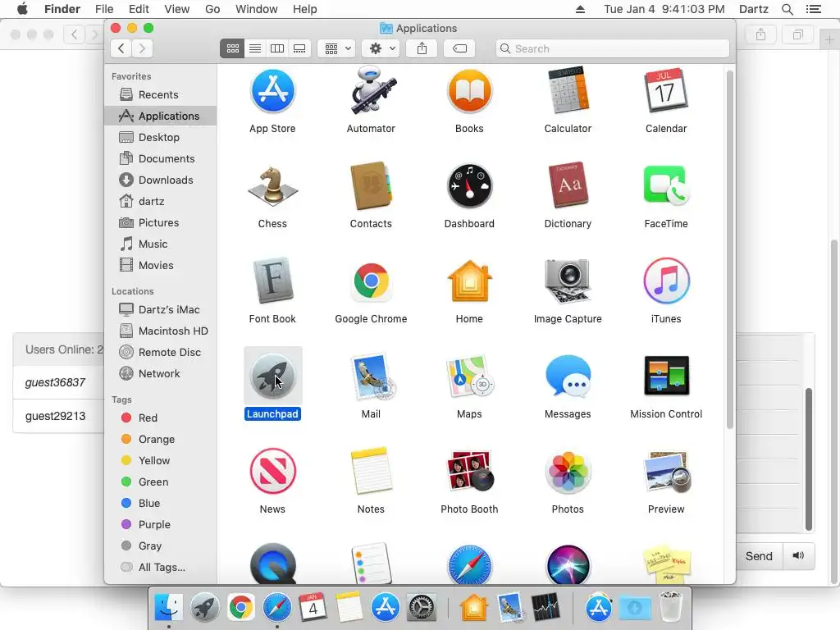Select the News app icon

[x=272, y=472]
